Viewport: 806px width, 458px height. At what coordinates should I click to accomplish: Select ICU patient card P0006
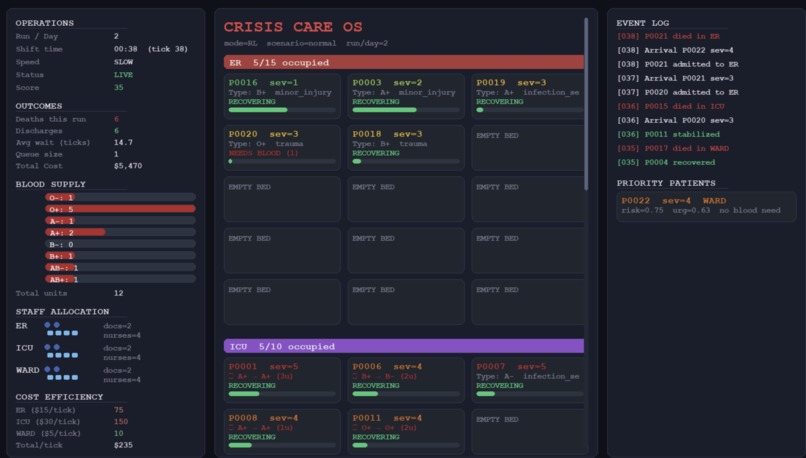(x=406, y=380)
